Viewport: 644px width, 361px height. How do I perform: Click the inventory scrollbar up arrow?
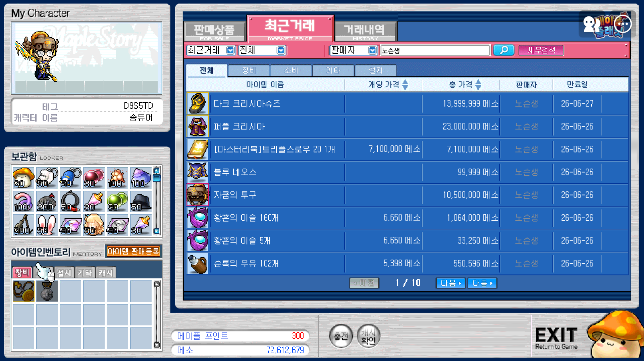tap(157, 284)
